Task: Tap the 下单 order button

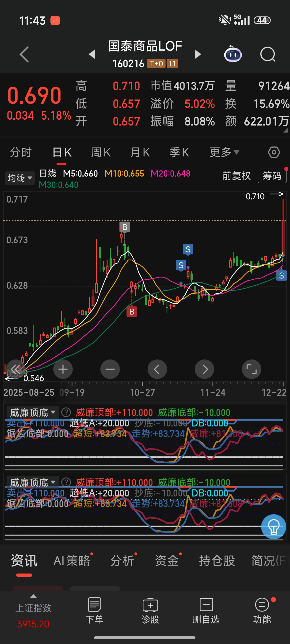Action: pyautogui.click(x=94, y=611)
